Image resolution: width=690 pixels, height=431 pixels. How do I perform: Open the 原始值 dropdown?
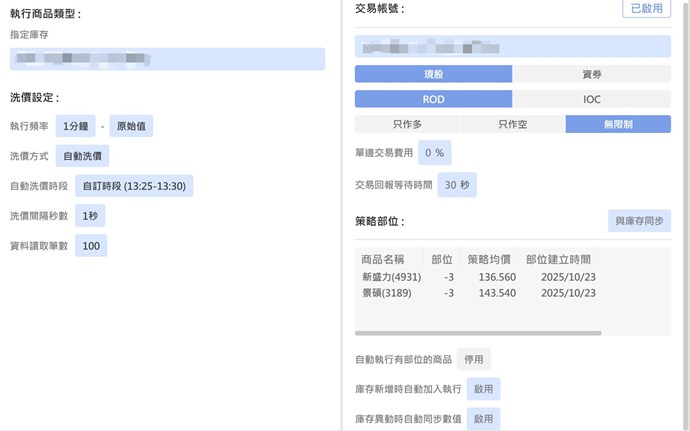[131, 126]
